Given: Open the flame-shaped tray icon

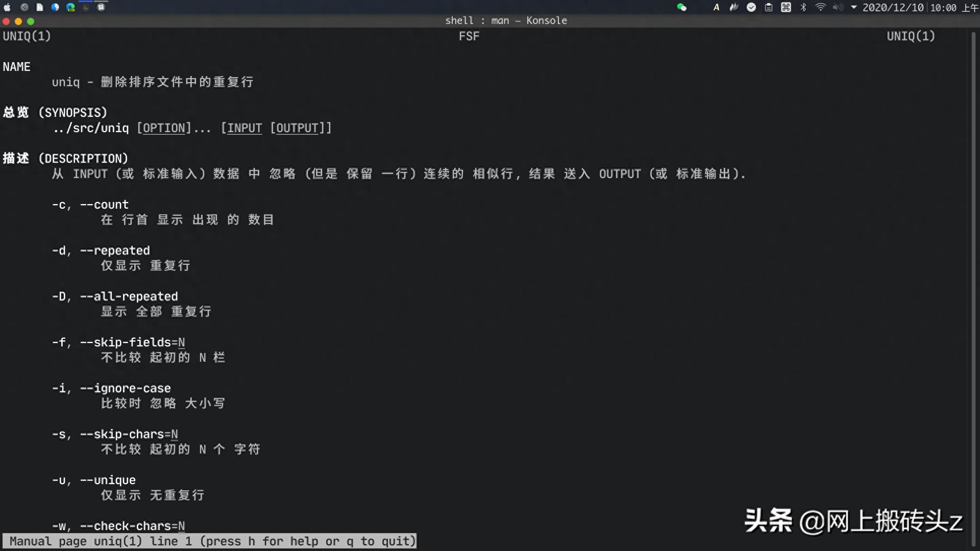Looking at the screenshot, I should 733,7.
